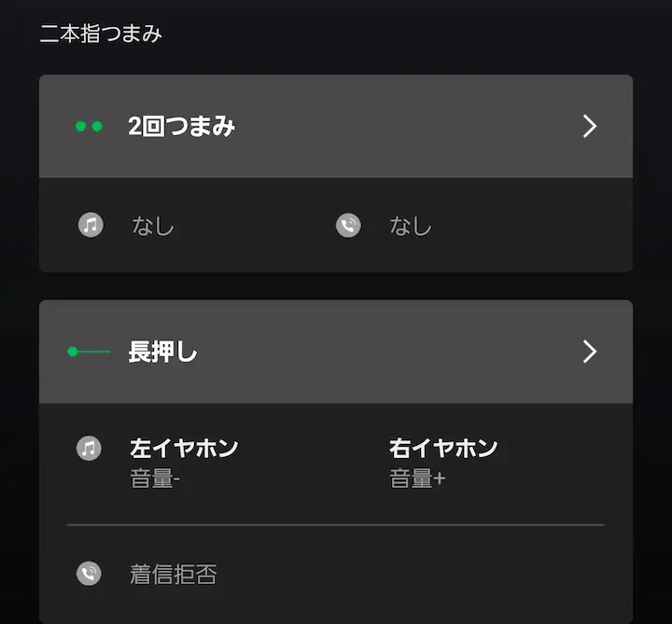Tap the music action value なし
Screen dimensions: 672x624
tap(153, 226)
